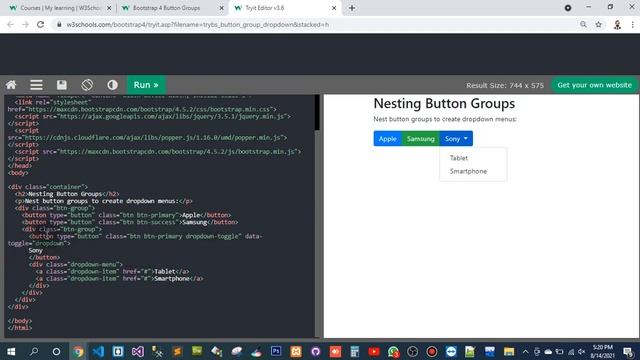
Task: Show hidden system tray icons
Action: (526, 352)
